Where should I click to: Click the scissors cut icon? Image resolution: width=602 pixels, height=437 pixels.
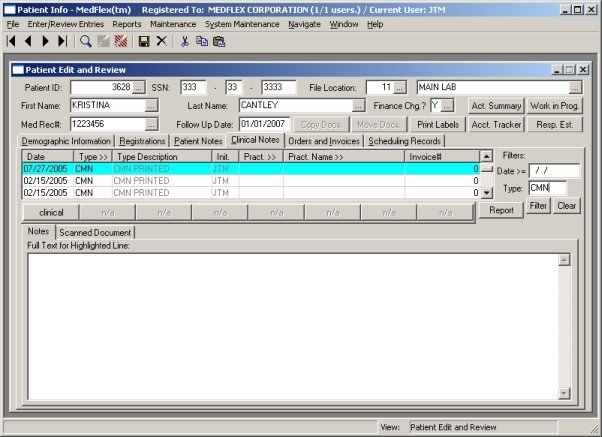184,42
